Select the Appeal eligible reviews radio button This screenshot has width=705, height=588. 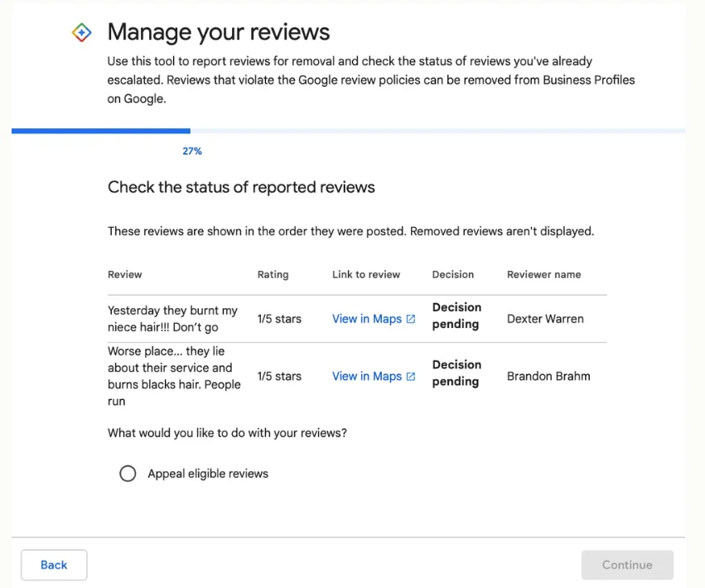(x=128, y=473)
